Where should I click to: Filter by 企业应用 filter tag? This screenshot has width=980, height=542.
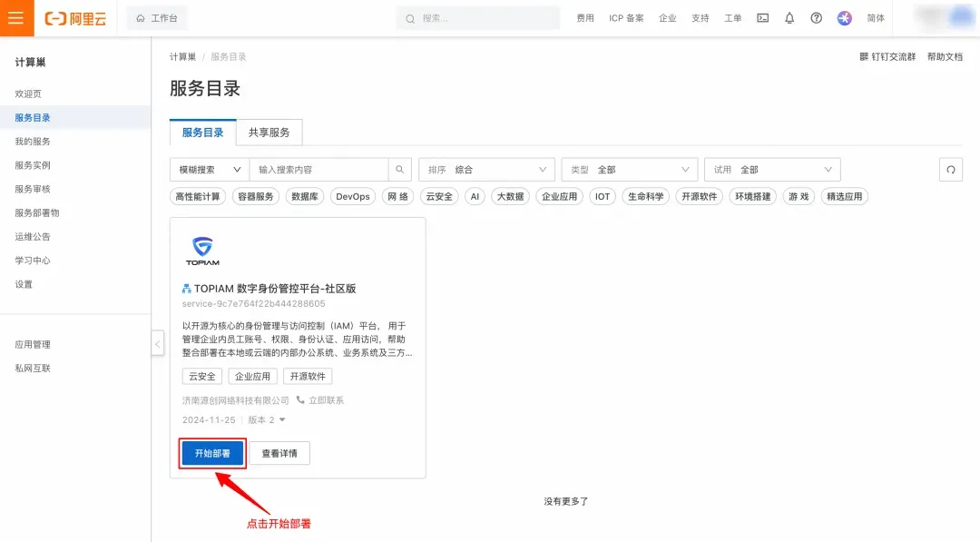pos(559,196)
